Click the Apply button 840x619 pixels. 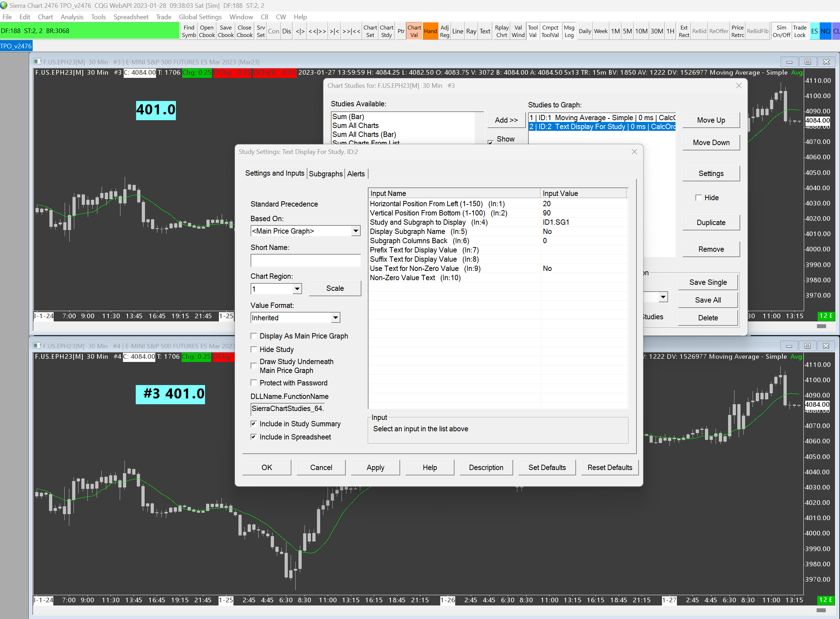375,467
